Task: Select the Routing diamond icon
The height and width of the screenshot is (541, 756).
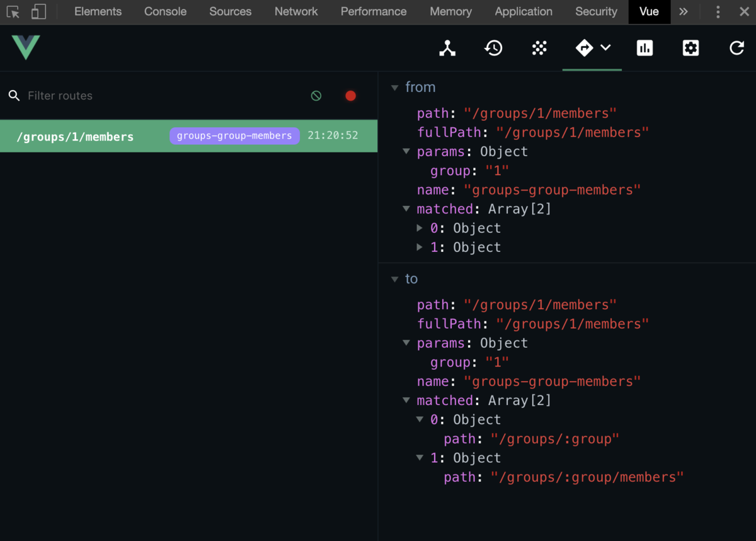Action: (x=584, y=48)
